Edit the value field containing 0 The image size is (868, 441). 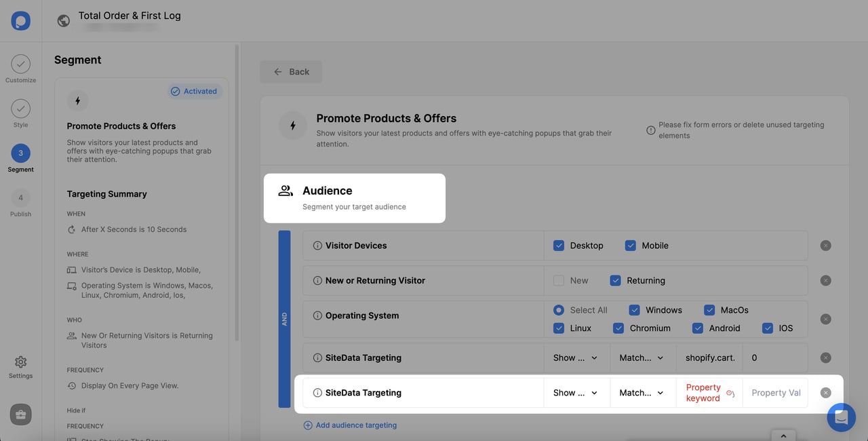point(775,358)
